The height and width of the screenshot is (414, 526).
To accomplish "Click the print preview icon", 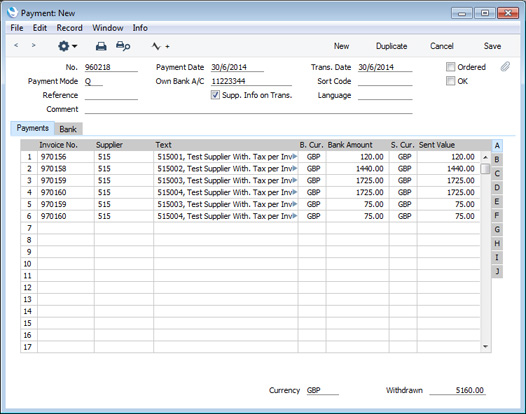I will (123, 46).
